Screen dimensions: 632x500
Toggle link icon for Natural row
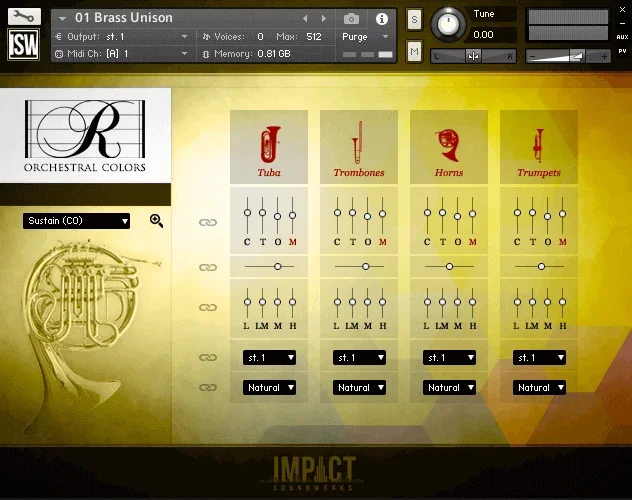(208, 388)
